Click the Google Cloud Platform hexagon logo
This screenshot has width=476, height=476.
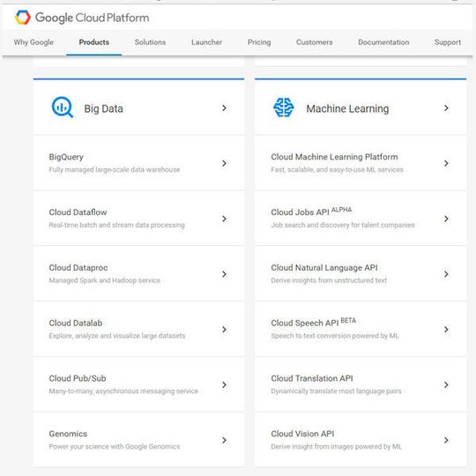(x=23, y=18)
